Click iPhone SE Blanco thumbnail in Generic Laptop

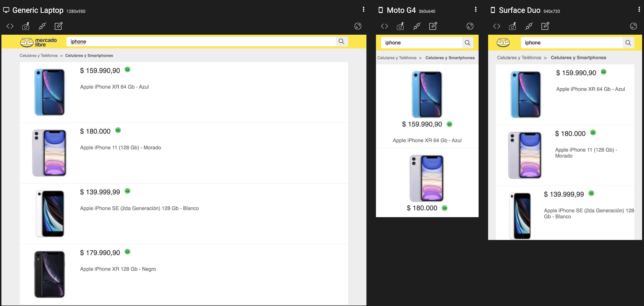[x=50, y=214]
